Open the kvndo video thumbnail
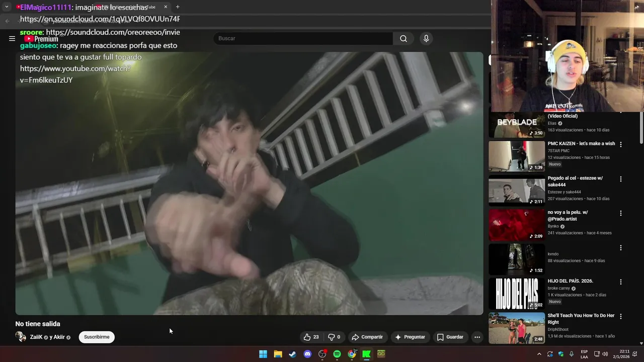Screen dimensions: 644x362 pyautogui.click(x=517, y=259)
